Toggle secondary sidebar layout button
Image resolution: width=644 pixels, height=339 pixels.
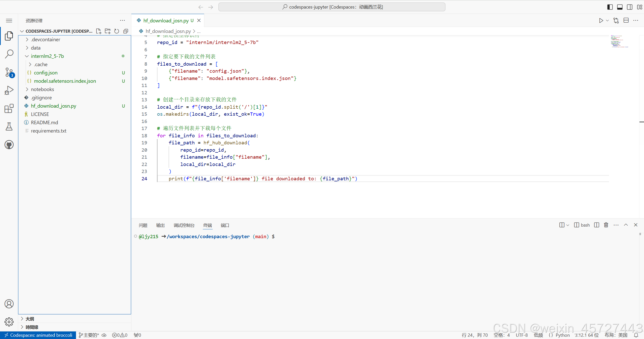point(630,7)
